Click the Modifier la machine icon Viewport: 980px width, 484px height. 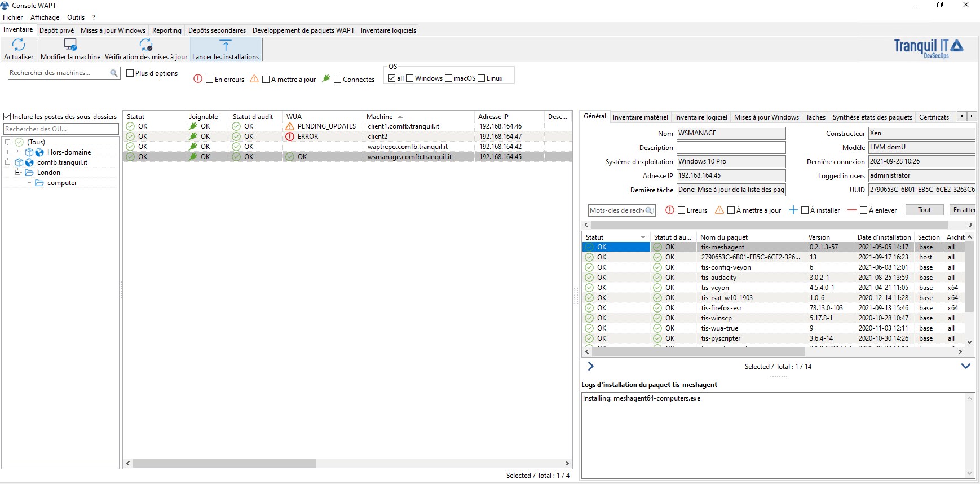[70, 45]
